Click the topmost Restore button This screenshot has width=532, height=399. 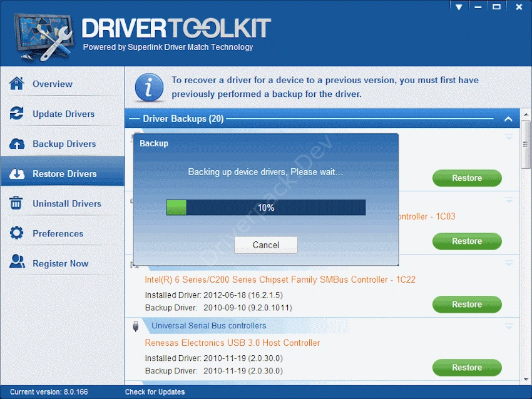point(467,178)
